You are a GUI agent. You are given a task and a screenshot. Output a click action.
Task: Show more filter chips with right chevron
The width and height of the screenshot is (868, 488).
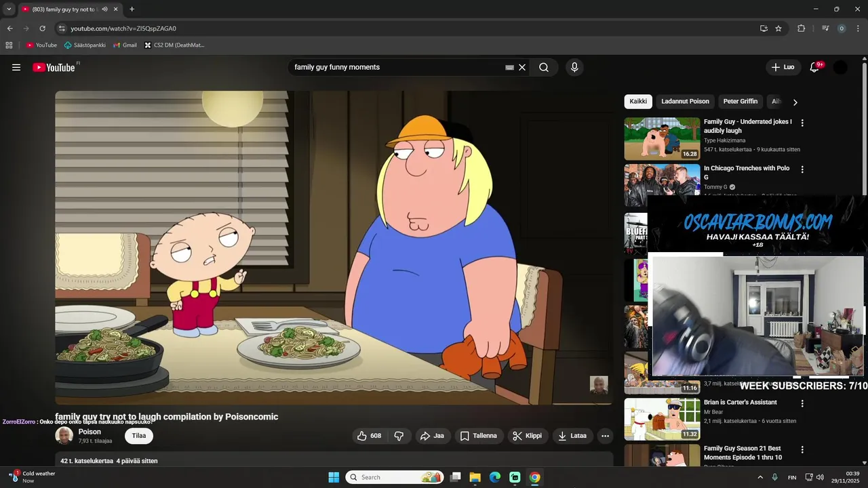pos(795,102)
